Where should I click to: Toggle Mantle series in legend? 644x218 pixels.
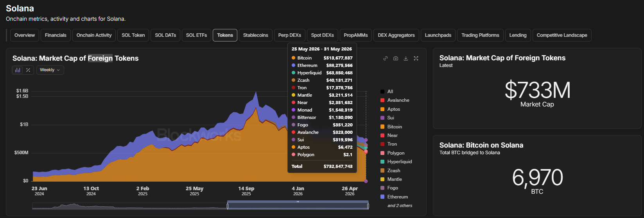point(391,179)
